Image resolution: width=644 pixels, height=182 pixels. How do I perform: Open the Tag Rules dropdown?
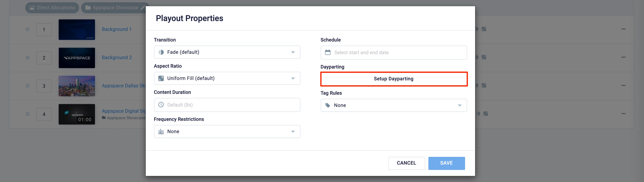click(394, 105)
